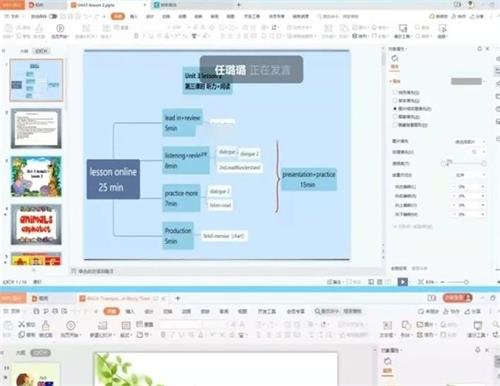Viewport: 500px width, 386px height.
Task: Switch to the Outline tab in top slide panel
Action: click(x=24, y=51)
